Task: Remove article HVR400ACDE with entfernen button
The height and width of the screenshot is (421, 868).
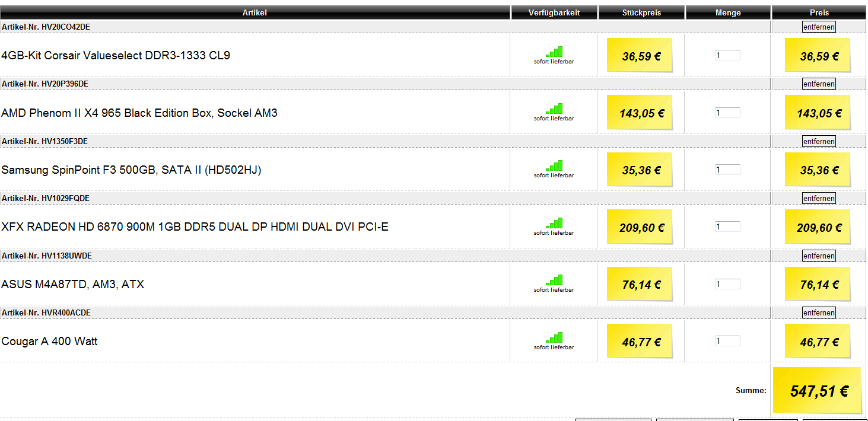Action: [x=819, y=312]
